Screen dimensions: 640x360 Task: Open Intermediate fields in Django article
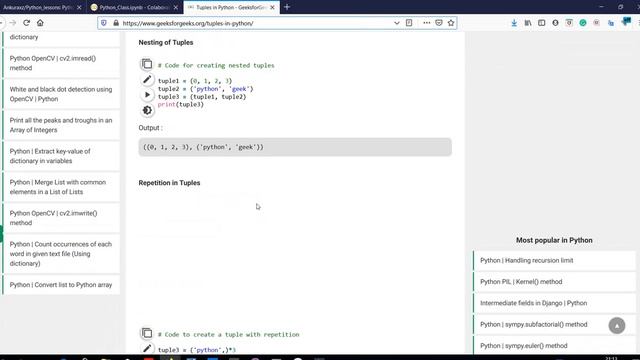pos(554,303)
